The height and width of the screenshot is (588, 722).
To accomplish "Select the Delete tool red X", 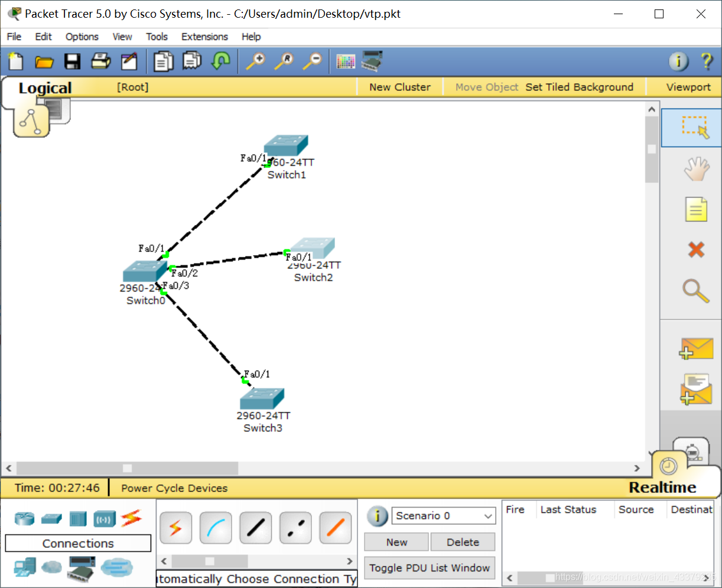I will click(x=696, y=250).
